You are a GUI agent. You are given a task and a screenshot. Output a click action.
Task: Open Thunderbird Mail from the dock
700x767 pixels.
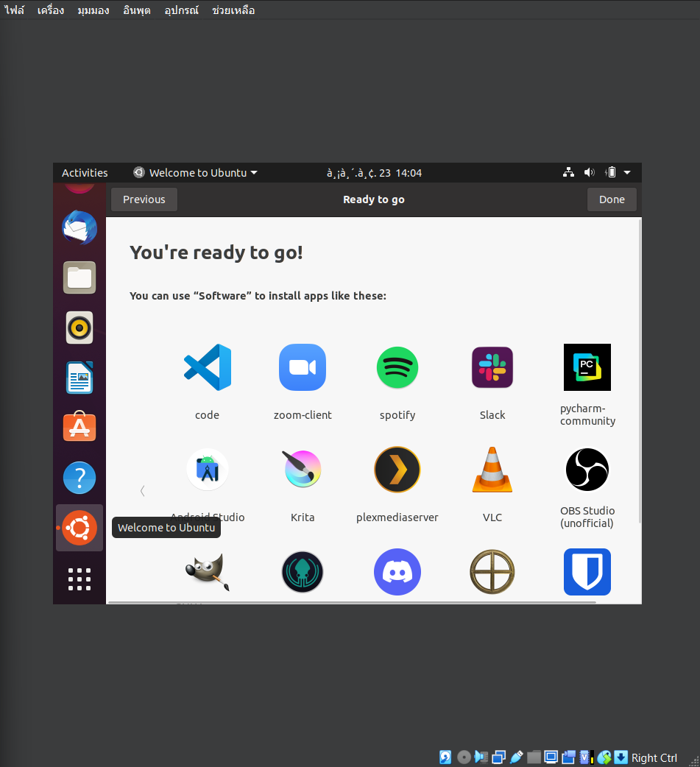tap(79, 227)
